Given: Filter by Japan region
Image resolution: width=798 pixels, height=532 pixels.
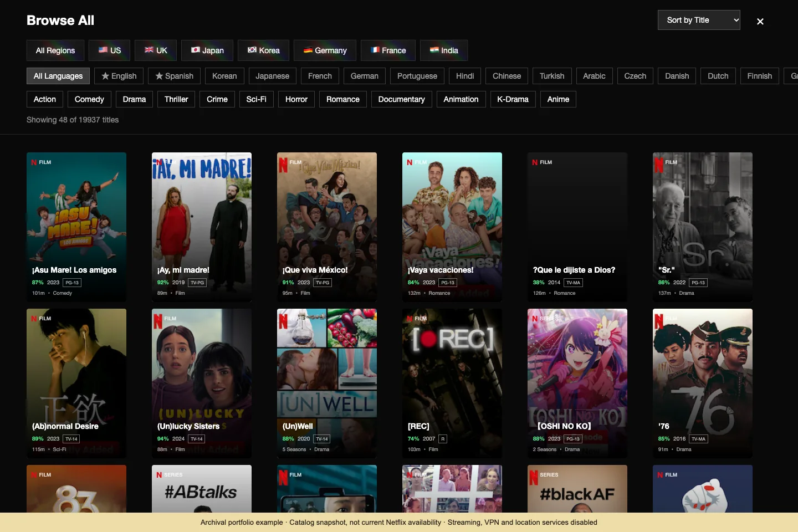Looking at the screenshot, I should point(207,50).
